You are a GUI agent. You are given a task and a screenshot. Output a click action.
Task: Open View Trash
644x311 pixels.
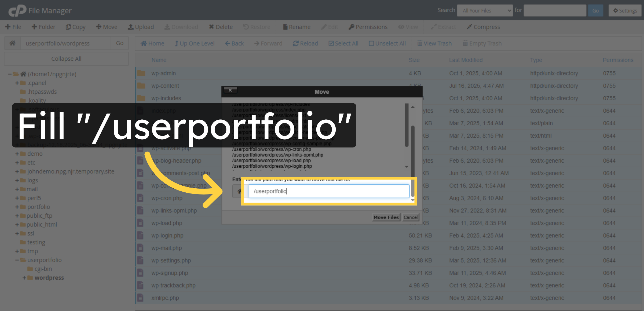pos(434,43)
